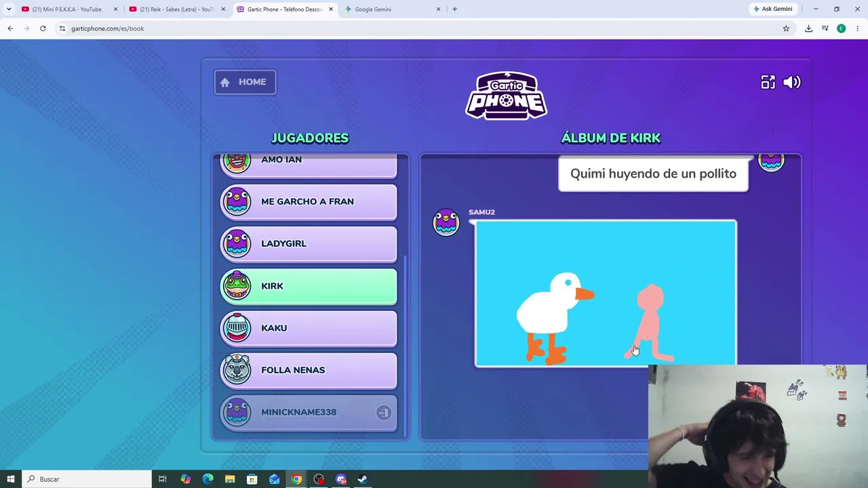This screenshot has height=488, width=868.
Task: Close the Google Gemini tab
Action: click(x=438, y=9)
